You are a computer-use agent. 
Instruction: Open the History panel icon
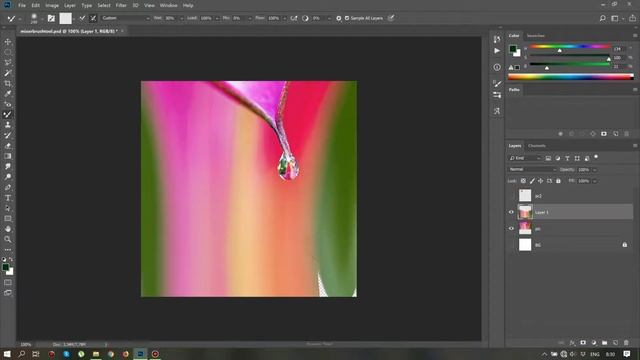(x=497, y=39)
